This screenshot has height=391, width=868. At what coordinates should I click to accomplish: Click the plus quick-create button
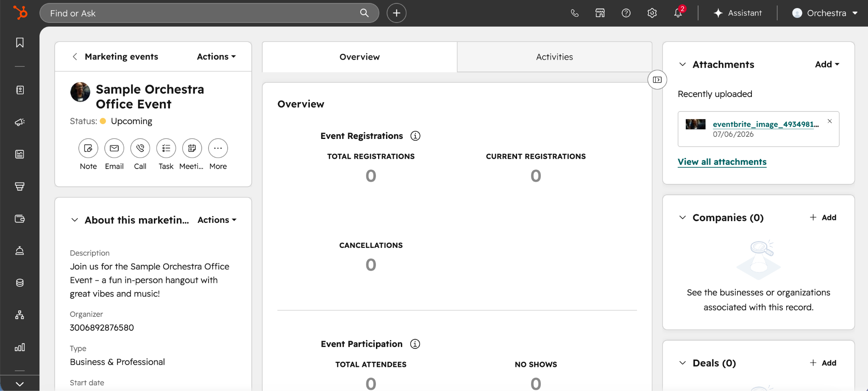pos(397,13)
